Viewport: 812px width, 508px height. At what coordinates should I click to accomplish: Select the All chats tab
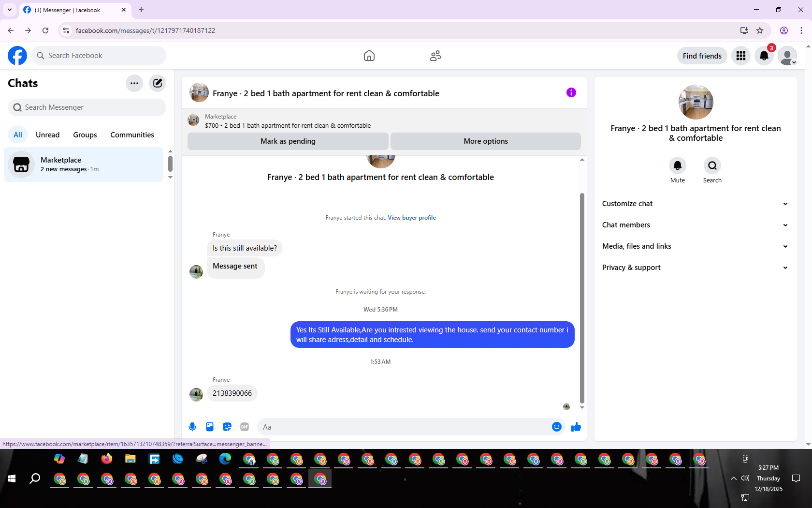(x=18, y=135)
